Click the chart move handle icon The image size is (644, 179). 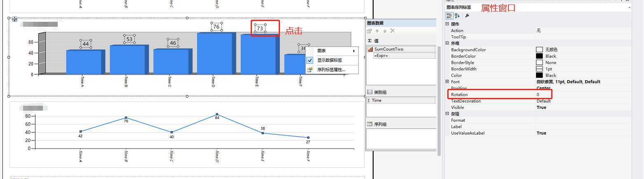(15, 19)
